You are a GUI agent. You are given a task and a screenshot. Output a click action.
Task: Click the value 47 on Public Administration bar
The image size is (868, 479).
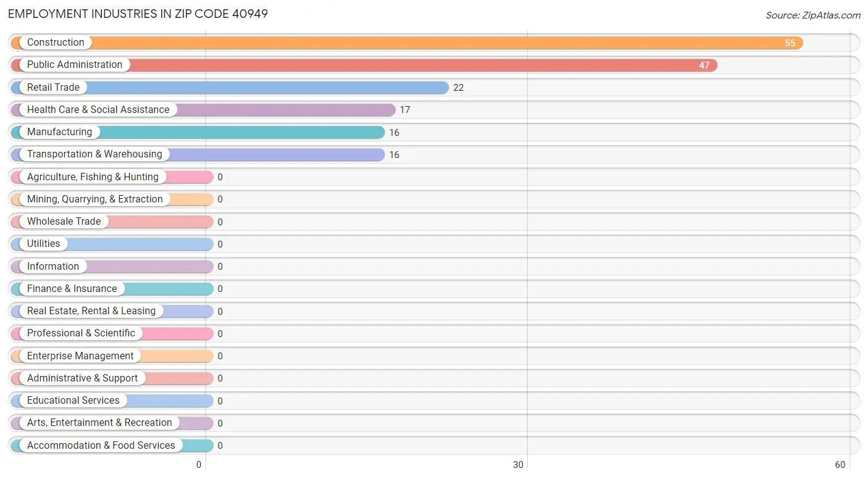pos(704,65)
